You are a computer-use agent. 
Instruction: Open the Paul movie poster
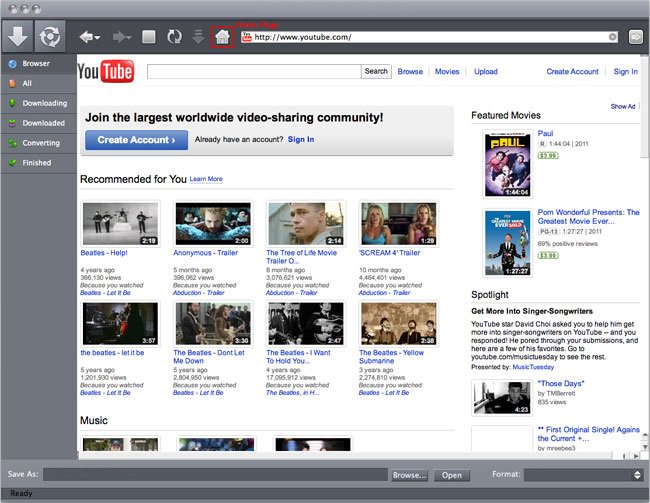coord(507,164)
